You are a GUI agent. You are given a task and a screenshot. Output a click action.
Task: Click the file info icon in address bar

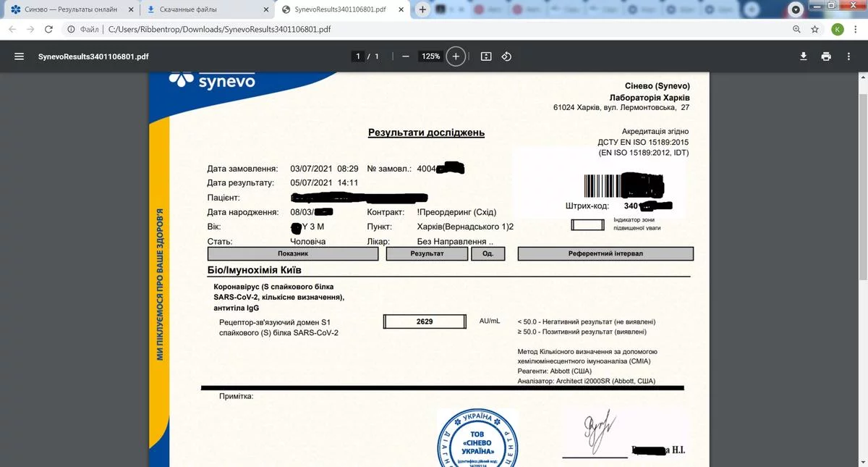(x=70, y=30)
